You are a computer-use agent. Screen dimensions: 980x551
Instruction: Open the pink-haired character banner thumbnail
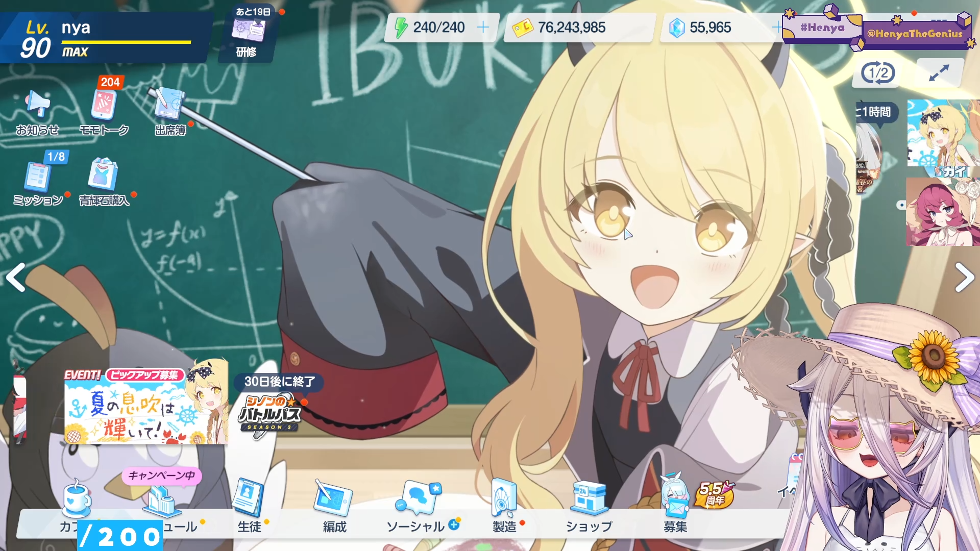(942, 212)
